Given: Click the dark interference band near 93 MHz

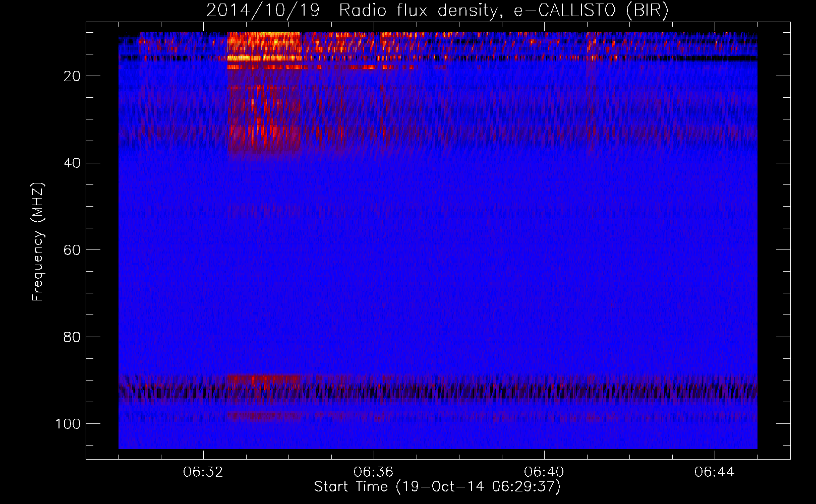Looking at the screenshot, I should coord(438,392).
